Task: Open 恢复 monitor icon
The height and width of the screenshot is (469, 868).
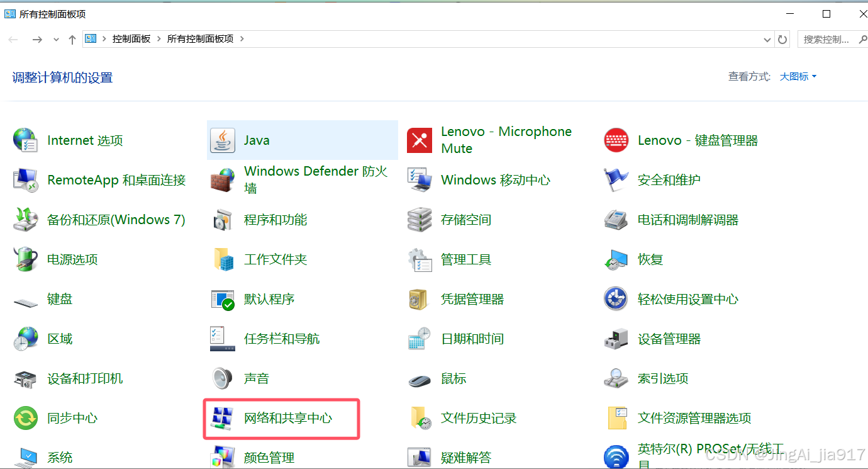Action: point(616,259)
